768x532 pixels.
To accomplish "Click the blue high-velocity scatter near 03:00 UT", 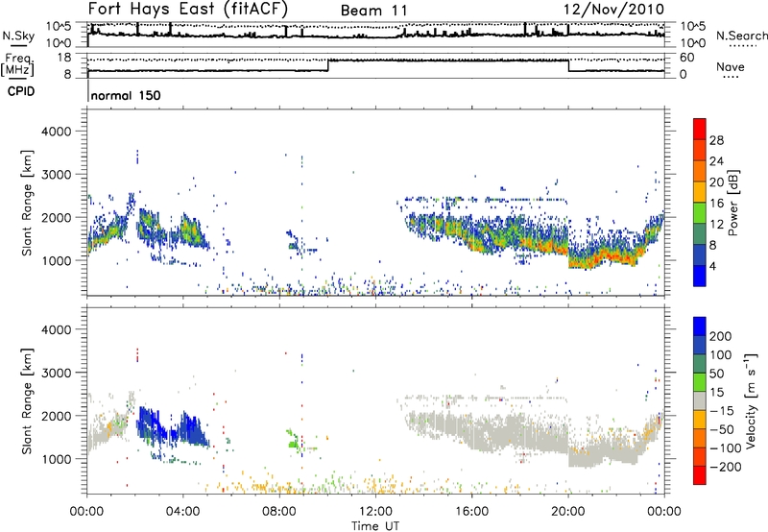I will pos(149,424).
